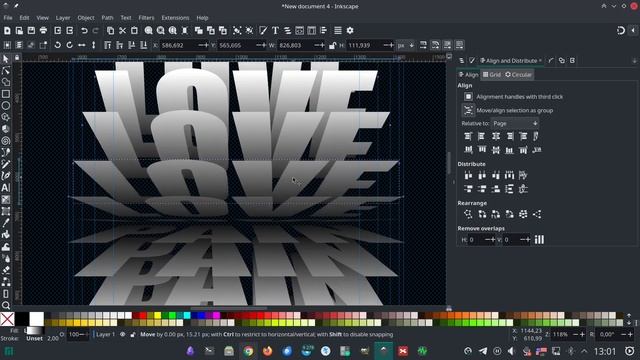Select the Selector arrow tool
640x360 pixels.
pos(6,59)
